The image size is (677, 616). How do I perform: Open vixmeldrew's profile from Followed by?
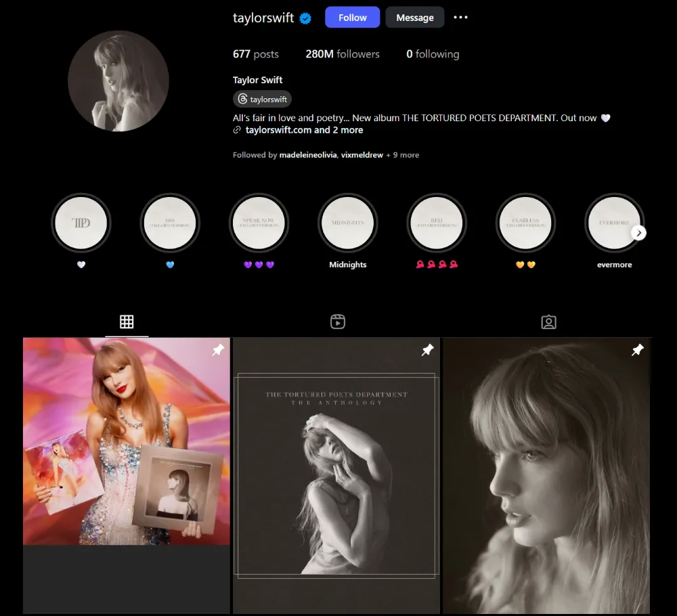click(x=362, y=155)
